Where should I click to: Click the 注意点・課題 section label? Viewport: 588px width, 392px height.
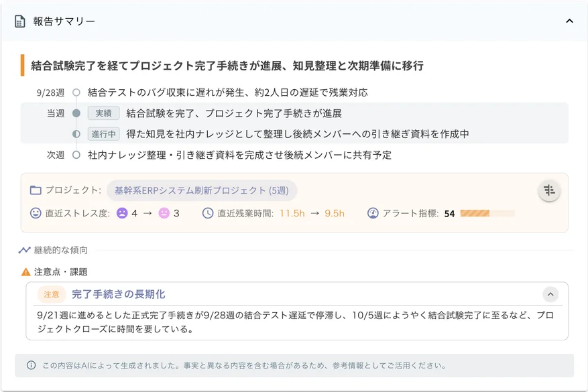click(61, 272)
